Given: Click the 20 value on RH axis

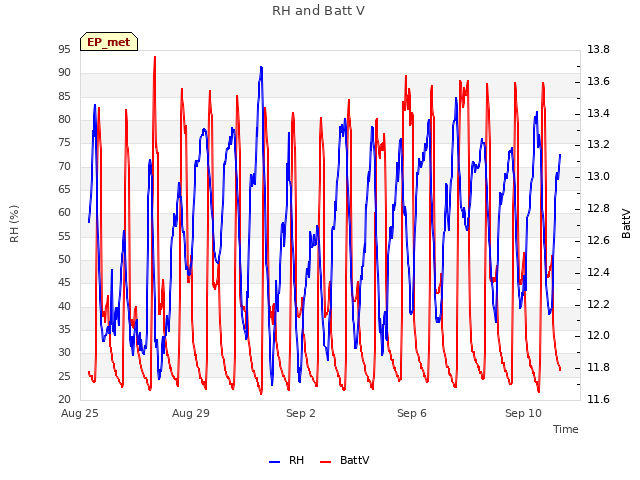Looking at the screenshot, I should (64, 400).
